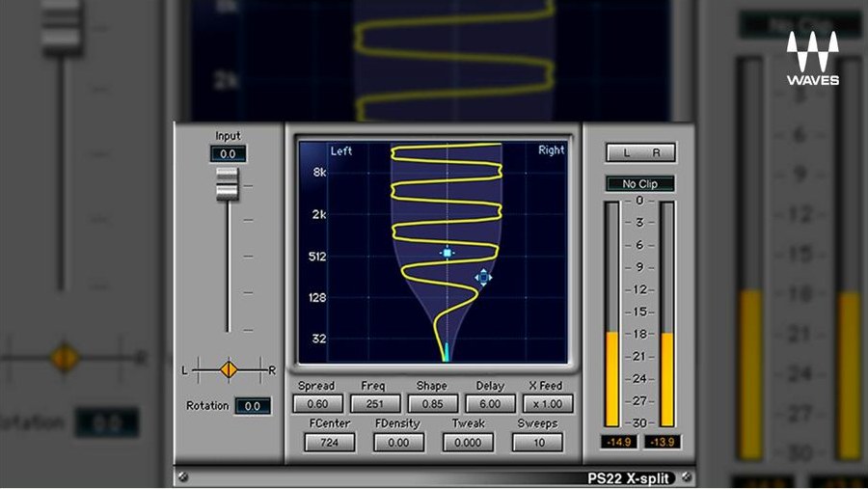Click the Right label in the graph
The width and height of the screenshot is (868, 489).
(552, 150)
